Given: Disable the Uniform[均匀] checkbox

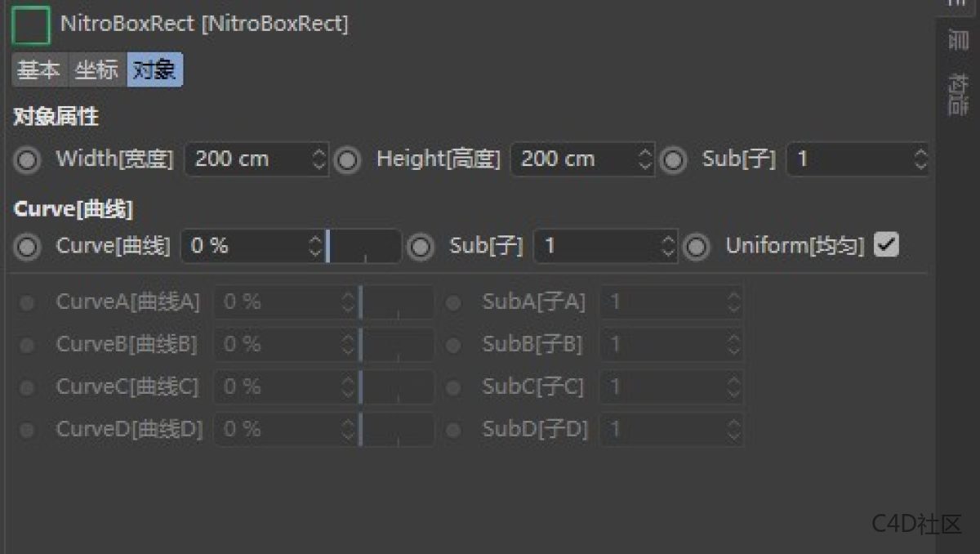Looking at the screenshot, I should tap(886, 244).
